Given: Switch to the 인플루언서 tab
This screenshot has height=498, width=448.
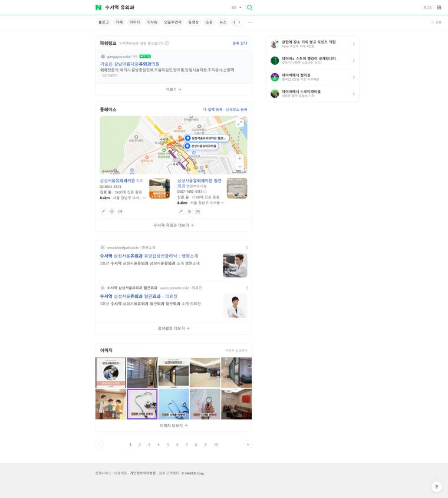Looking at the screenshot, I should click(173, 22).
